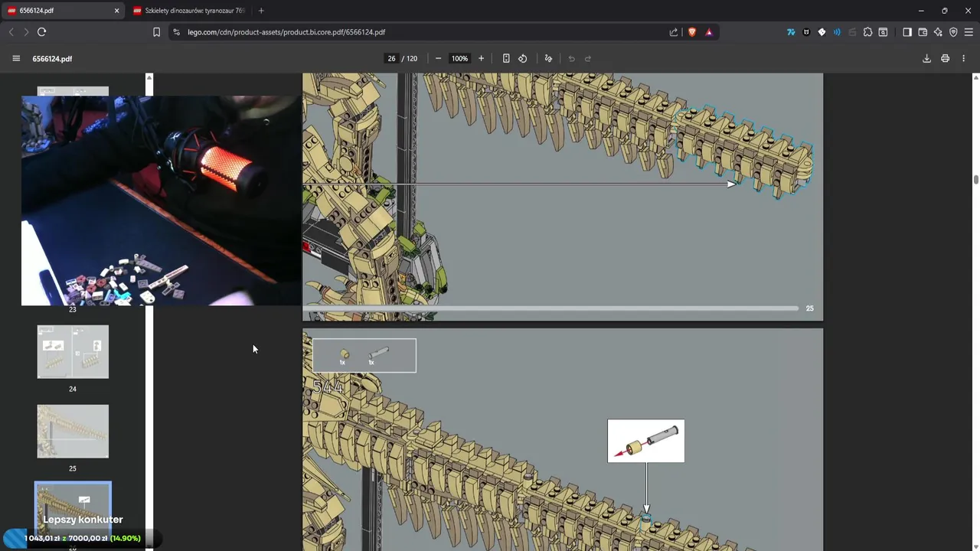Open the Extensions puzzle icon
Viewport: 980px width, 551px height.
[867, 32]
